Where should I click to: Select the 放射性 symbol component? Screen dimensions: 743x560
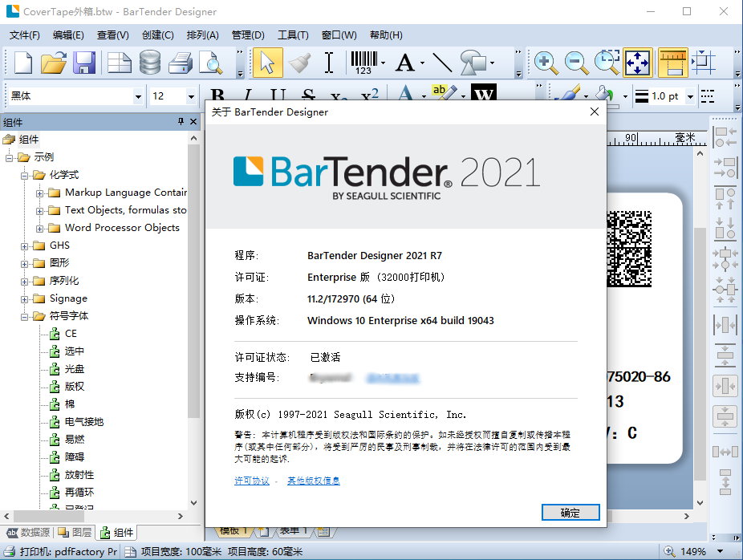pos(79,475)
